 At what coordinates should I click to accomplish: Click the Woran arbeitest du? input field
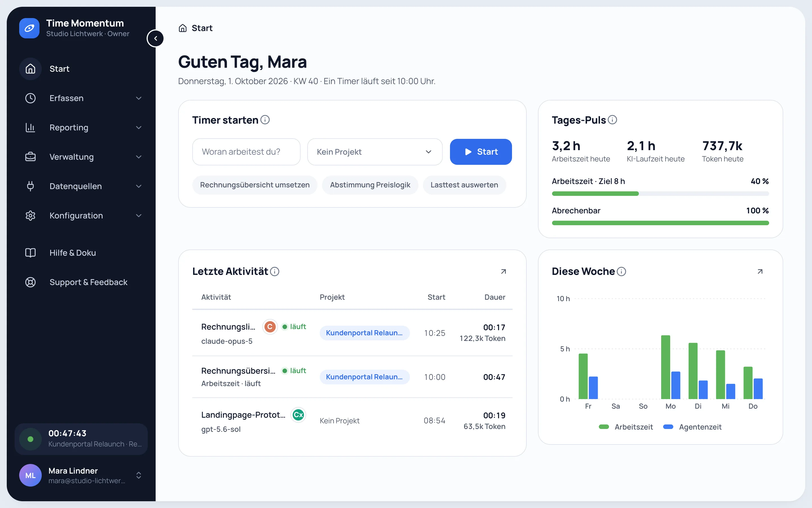(x=246, y=152)
